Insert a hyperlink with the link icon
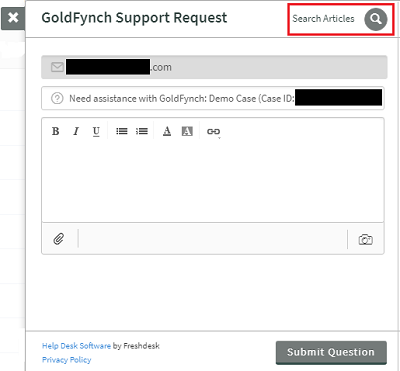Screen dimensions: 400x371 (x=213, y=132)
